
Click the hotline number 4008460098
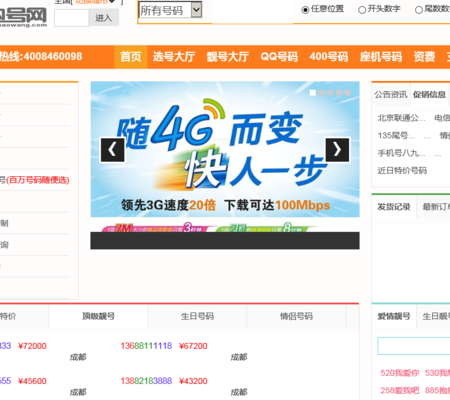(x=53, y=56)
